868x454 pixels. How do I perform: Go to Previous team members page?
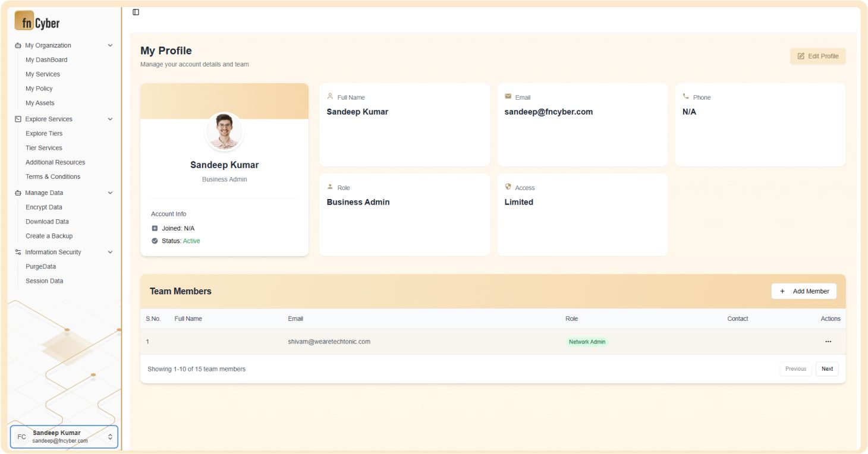pyautogui.click(x=795, y=369)
